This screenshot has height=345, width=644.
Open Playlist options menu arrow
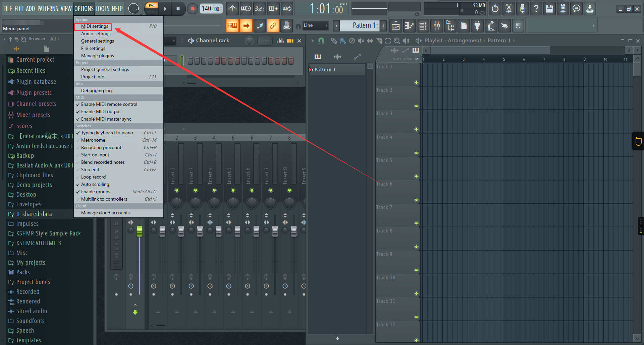coord(312,41)
